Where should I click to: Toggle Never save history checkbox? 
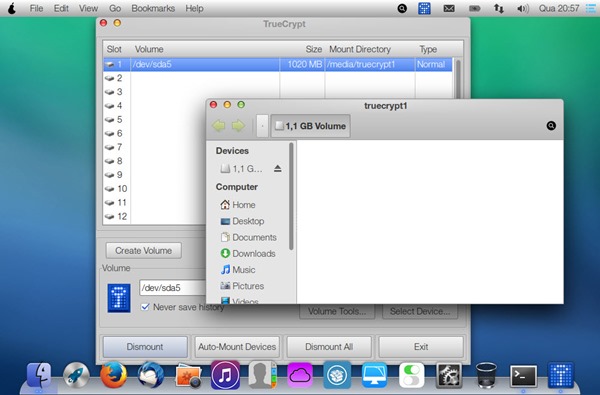145,307
